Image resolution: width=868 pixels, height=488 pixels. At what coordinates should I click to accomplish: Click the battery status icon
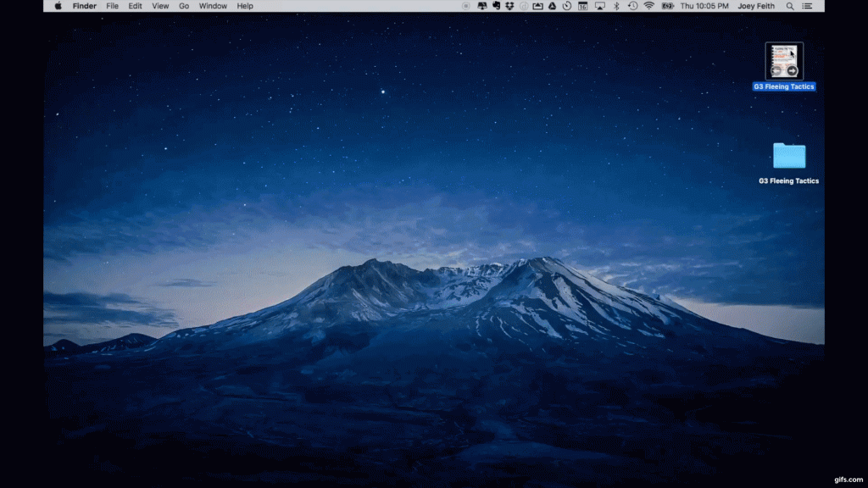click(x=668, y=6)
